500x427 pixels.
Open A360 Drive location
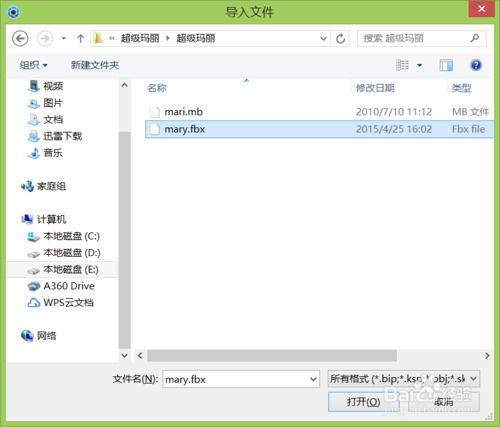pos(61,286)
